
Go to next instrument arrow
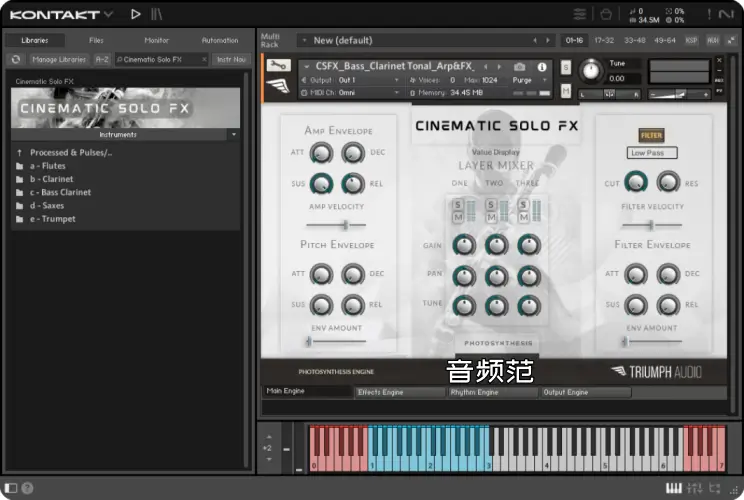pos(499,67)
